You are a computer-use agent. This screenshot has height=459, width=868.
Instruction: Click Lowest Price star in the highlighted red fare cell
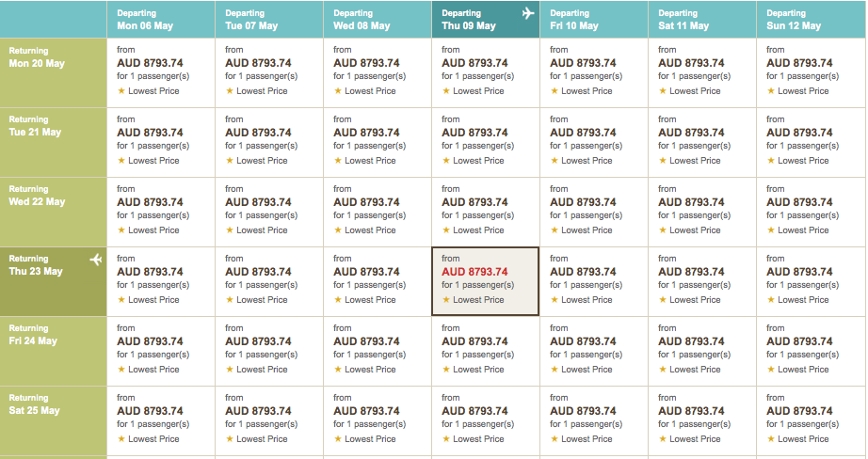[x=445, y=300]
